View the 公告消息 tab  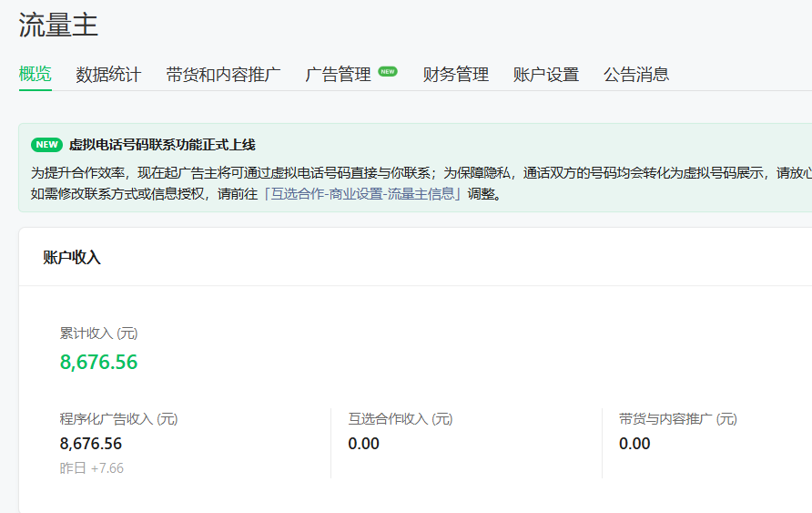[636, 74]
